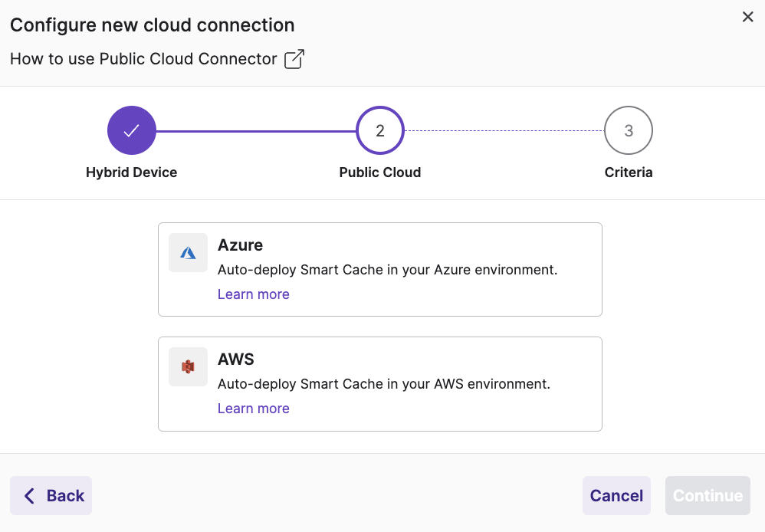
Task: Click the AWS heading text
Action: (x=235, y=360)
